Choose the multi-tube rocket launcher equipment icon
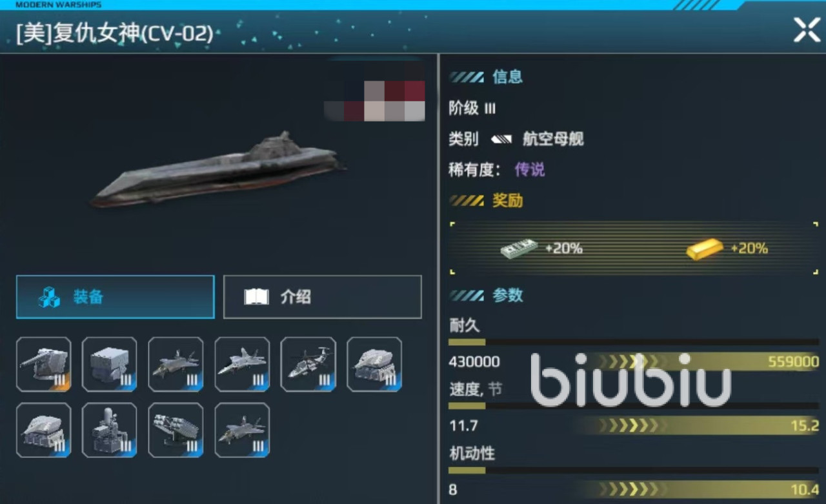Screen dimensions: 826x504 tap(176, 430)
